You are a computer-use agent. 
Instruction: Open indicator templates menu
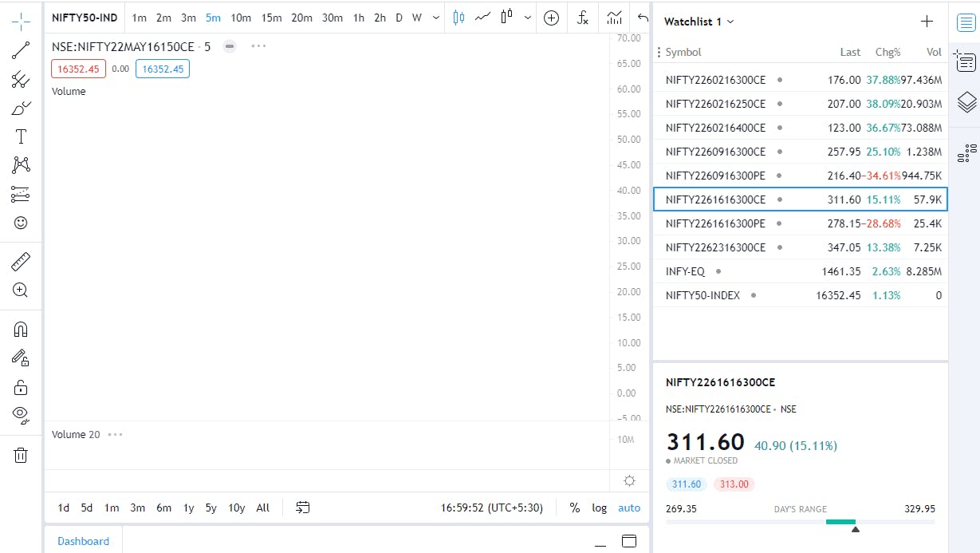[x=614, y=18]
